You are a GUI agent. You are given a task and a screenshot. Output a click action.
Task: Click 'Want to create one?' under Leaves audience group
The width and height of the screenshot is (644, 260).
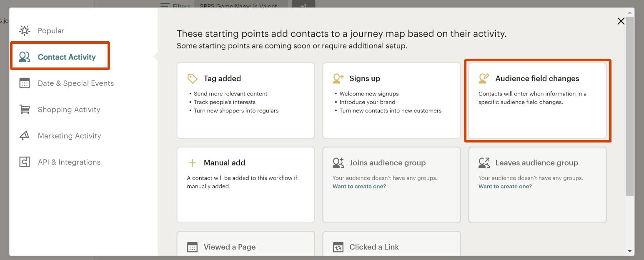[x=505, y=186]
